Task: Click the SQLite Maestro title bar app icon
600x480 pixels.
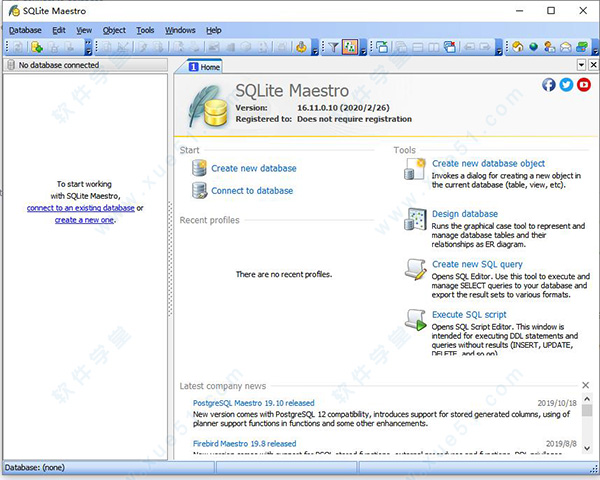Action: 14,11
